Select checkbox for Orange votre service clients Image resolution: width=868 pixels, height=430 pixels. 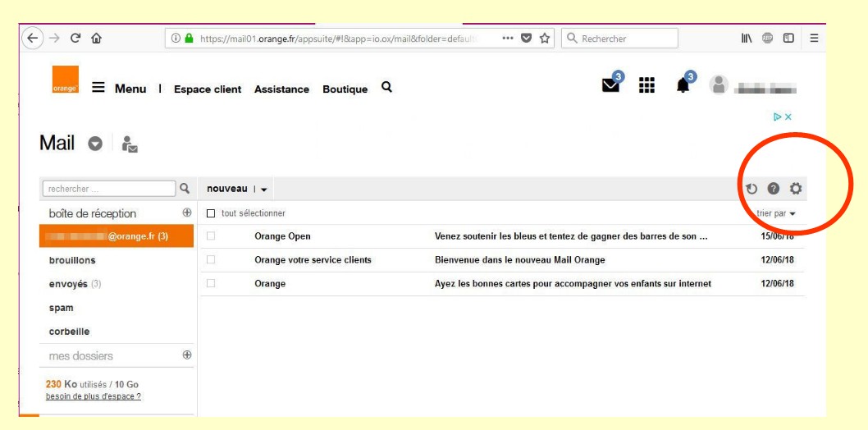pos(211,260)
